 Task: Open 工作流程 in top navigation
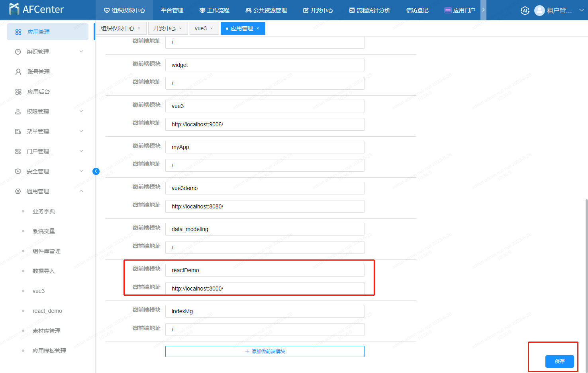click(x=214, y=10)
